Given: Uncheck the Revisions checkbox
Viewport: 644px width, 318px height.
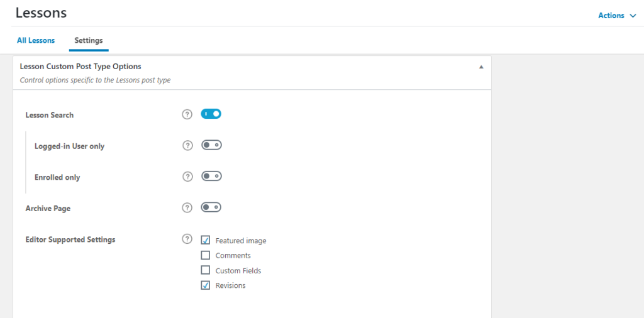Looking at the screenshot, I should 206,285.
